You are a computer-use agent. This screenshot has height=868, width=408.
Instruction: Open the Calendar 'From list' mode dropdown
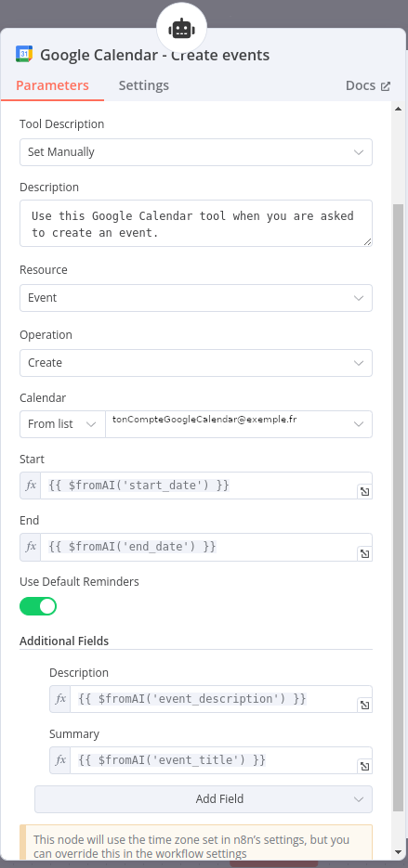point(62,424)
